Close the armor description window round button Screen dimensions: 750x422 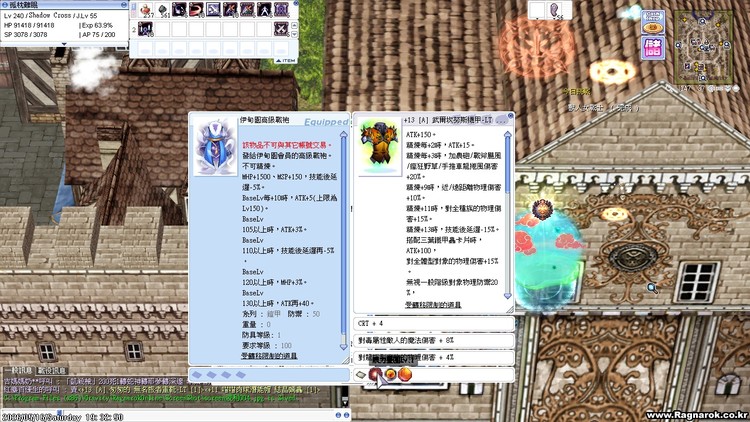[x=510, y=116]
